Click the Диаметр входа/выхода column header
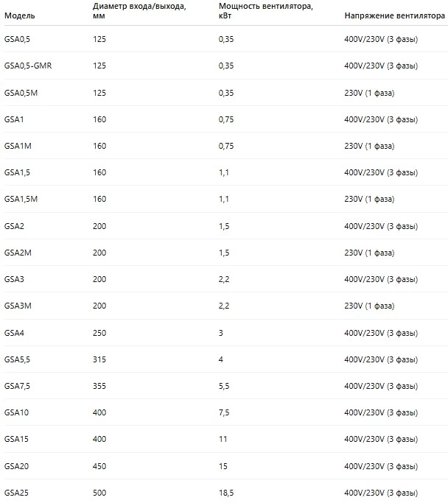448x503 pixels. point(139,10)
